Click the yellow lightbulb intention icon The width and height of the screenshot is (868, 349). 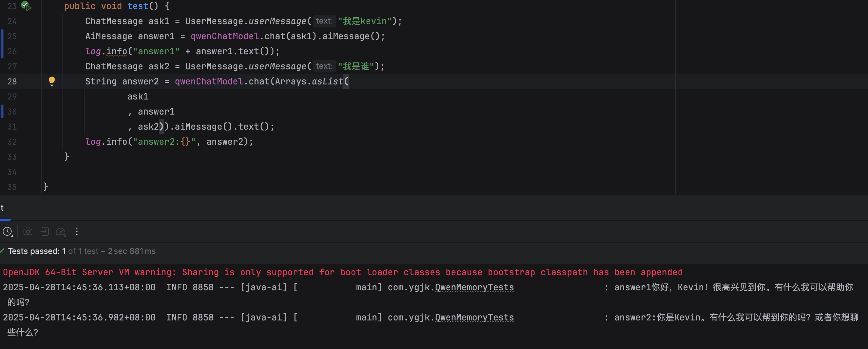click(51, 81)
